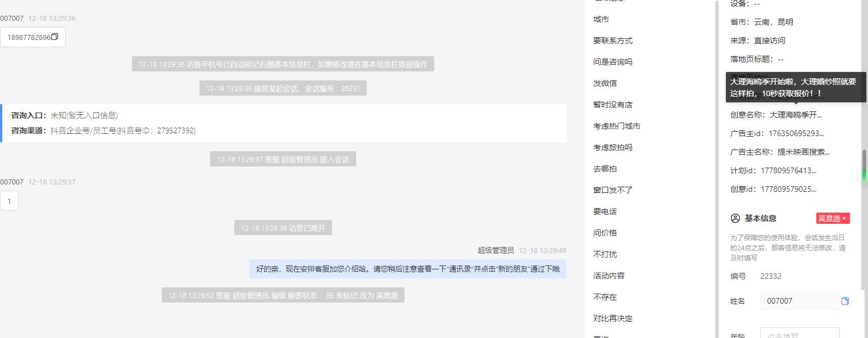Choose the 对比再决定 quick reply

coord(613,318)
